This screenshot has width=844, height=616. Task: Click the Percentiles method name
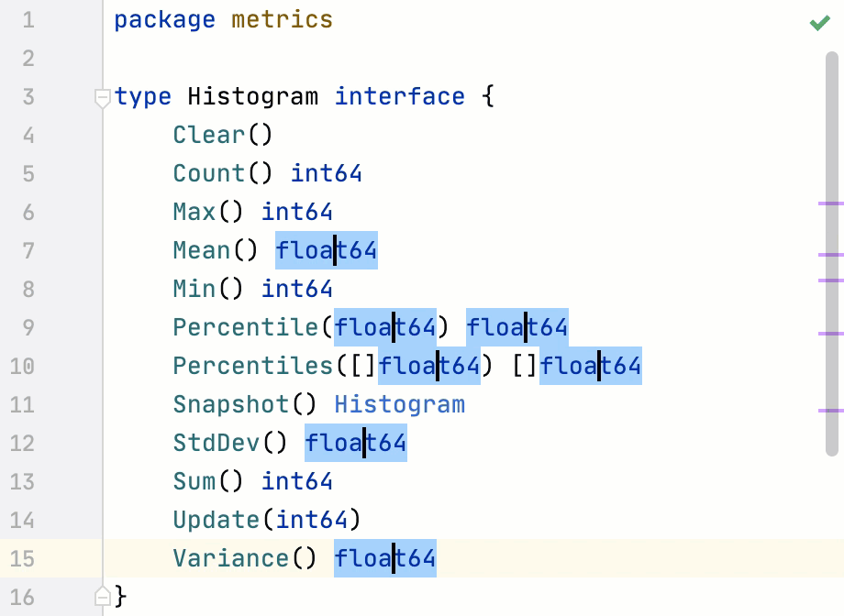click(x=253, y=366)
